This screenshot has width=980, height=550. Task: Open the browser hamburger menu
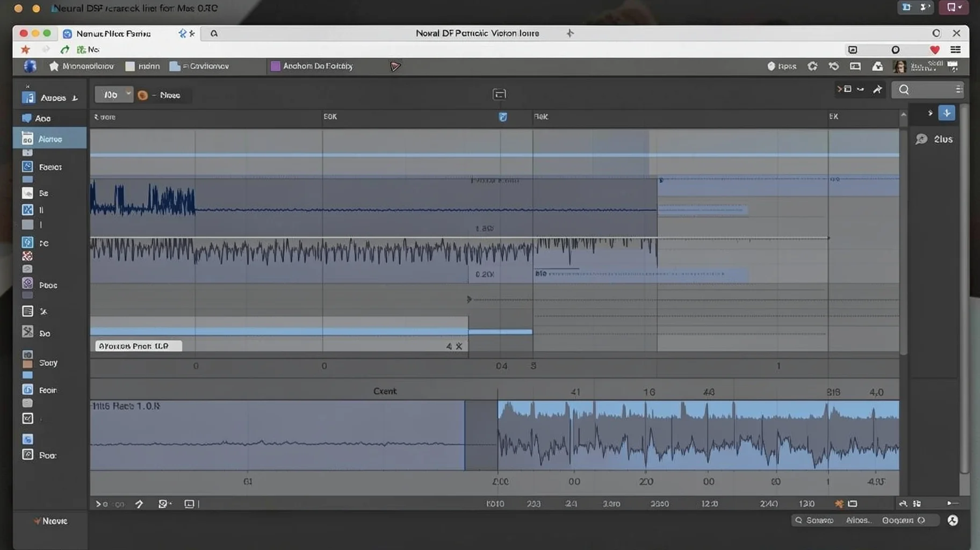coord(955,49)
